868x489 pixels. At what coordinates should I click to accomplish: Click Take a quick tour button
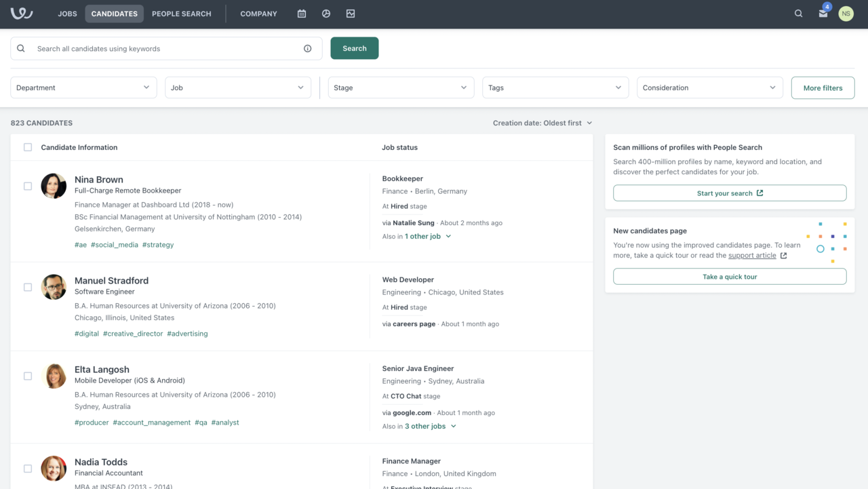730,277
